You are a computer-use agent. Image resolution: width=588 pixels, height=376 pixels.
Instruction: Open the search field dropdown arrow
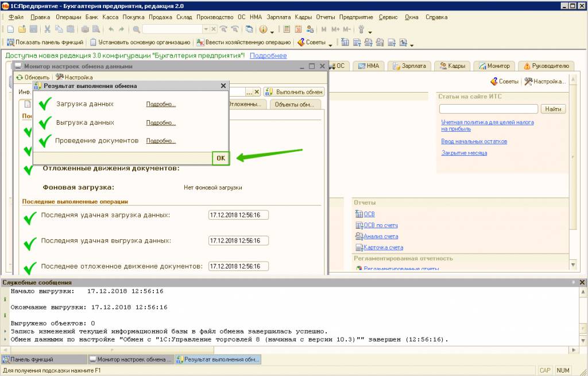206,29
